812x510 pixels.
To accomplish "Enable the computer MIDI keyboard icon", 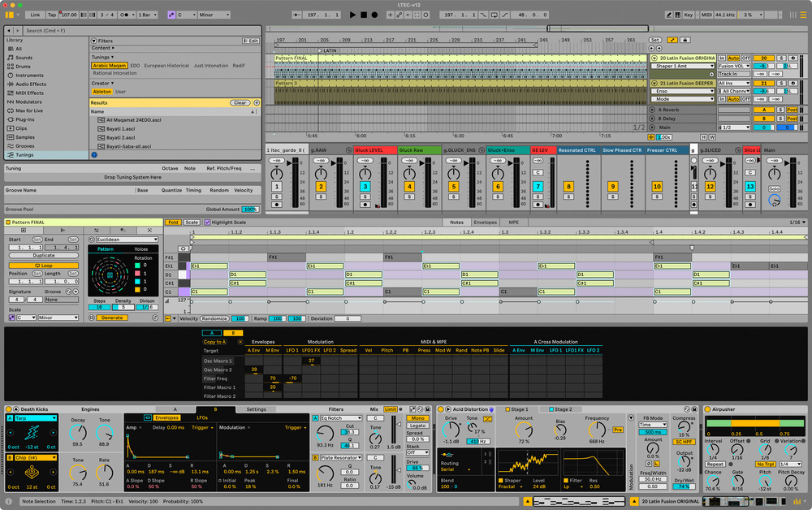I will tap(677, 14).
